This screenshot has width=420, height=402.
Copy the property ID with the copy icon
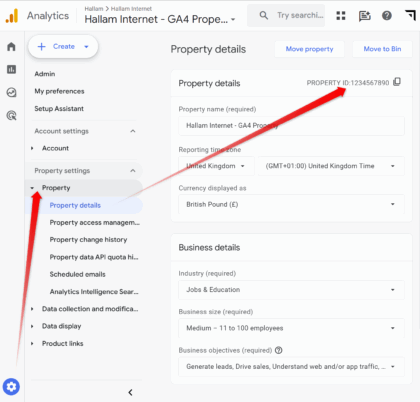pos(397,82)
